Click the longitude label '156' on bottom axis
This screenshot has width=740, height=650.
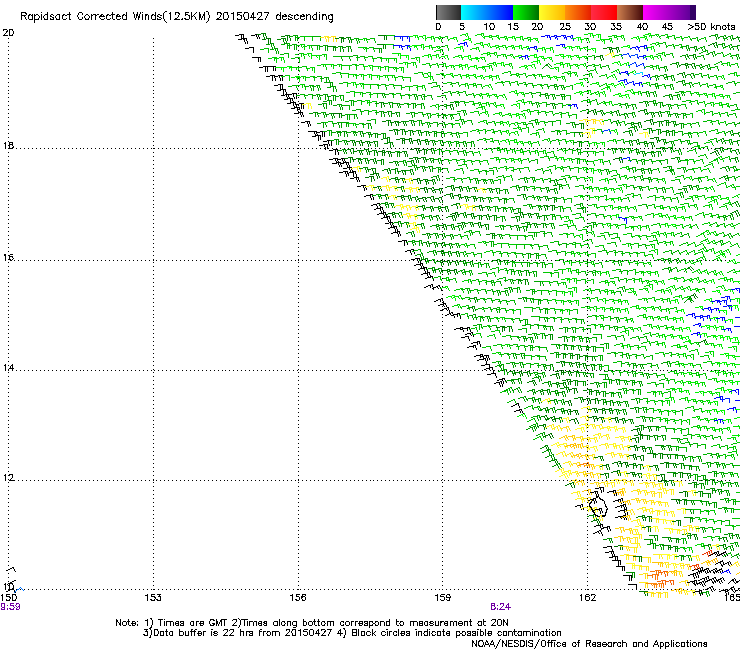(x=298, y=598)
